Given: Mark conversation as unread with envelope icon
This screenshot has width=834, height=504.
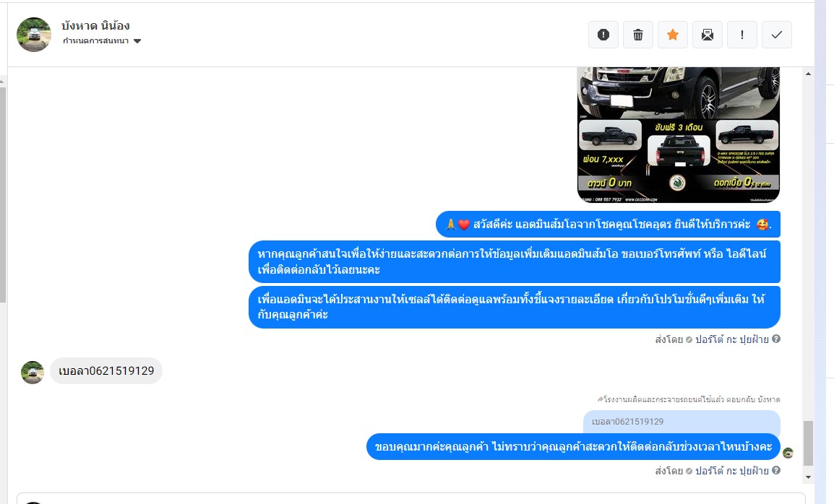Looking at the screenshot, I should coord(708,35).
